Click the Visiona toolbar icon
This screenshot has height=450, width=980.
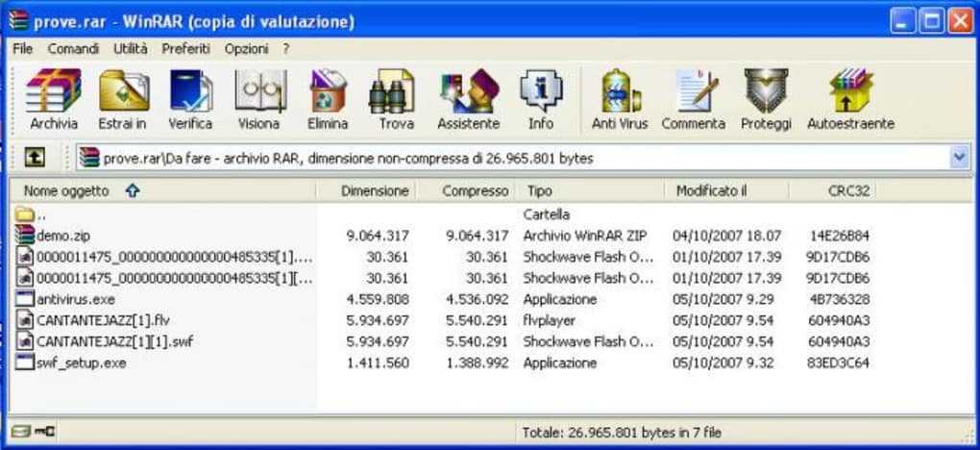click(x=260, y=90)
